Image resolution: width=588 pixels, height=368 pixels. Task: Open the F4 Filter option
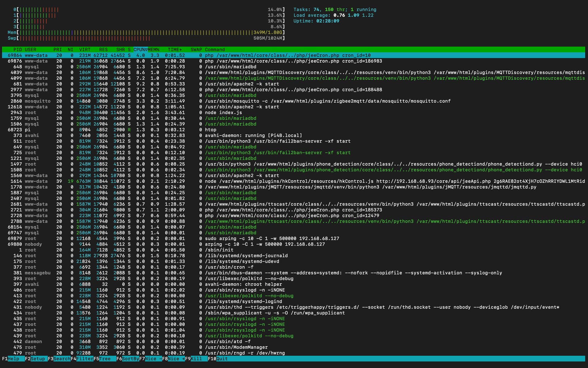point(85,358)
